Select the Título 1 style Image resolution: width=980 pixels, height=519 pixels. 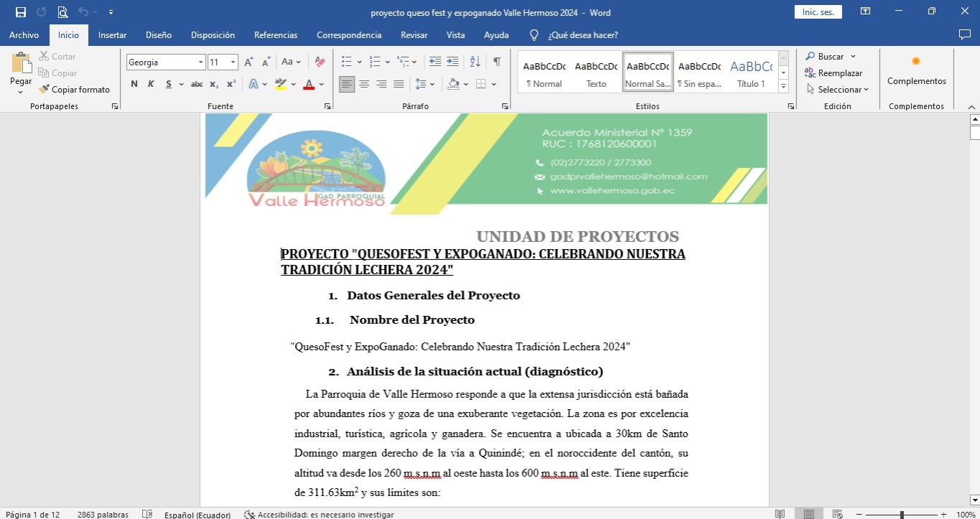pyautogui.click(x=751, y=73)
